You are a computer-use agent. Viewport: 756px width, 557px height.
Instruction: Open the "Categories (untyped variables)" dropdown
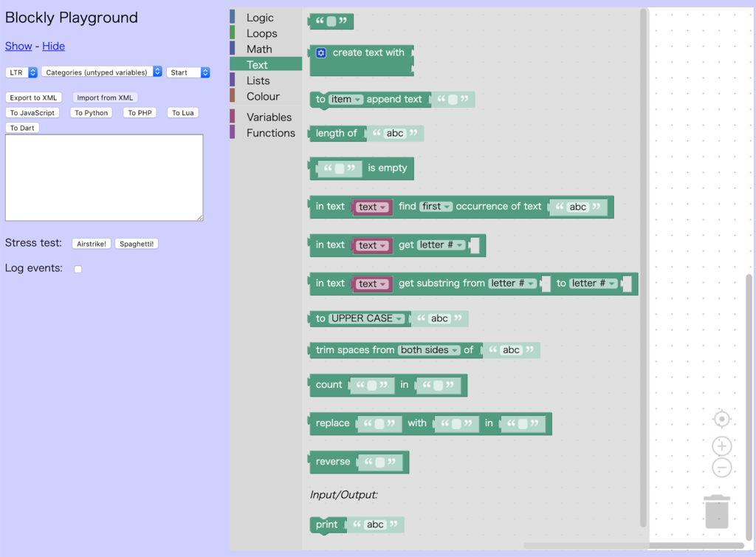[101, 73]
